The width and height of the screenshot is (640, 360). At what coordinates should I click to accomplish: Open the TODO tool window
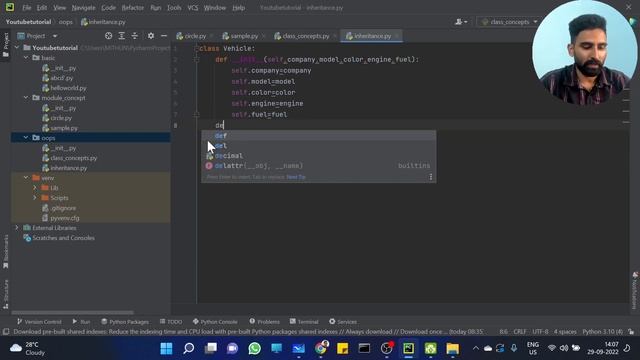coord(171,322)
